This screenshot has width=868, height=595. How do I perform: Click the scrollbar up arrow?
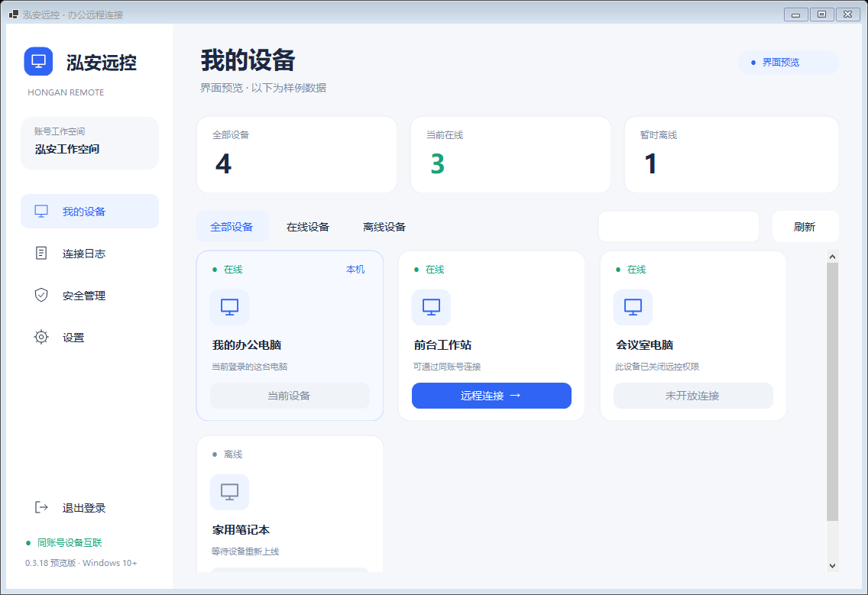[832, 257]
